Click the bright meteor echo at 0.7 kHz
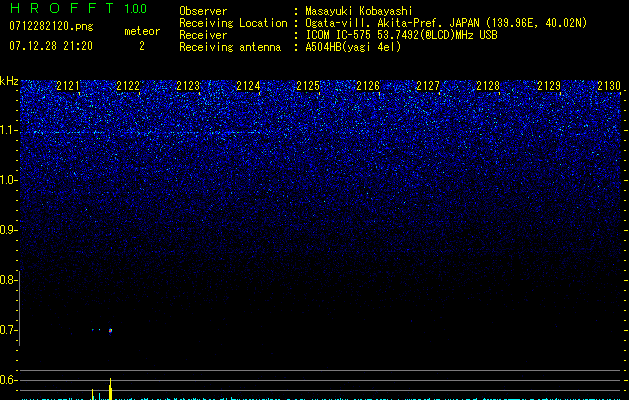 click(x=110, y=331)
